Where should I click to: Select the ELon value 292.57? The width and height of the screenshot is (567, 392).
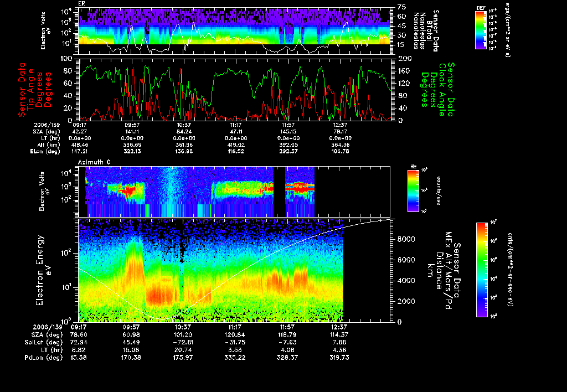pos(288,152)
